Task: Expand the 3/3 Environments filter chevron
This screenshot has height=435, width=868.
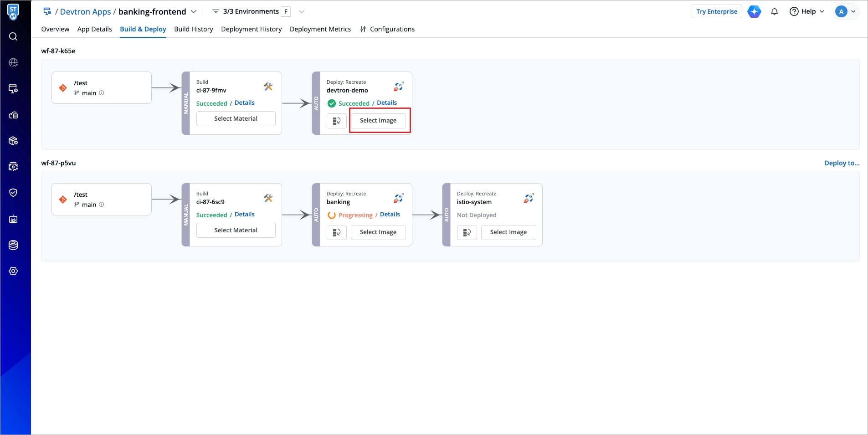Action: point(301,11)
